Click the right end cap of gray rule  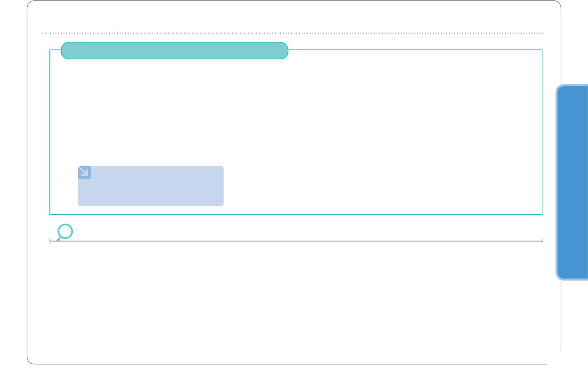[x=542, y=241]
